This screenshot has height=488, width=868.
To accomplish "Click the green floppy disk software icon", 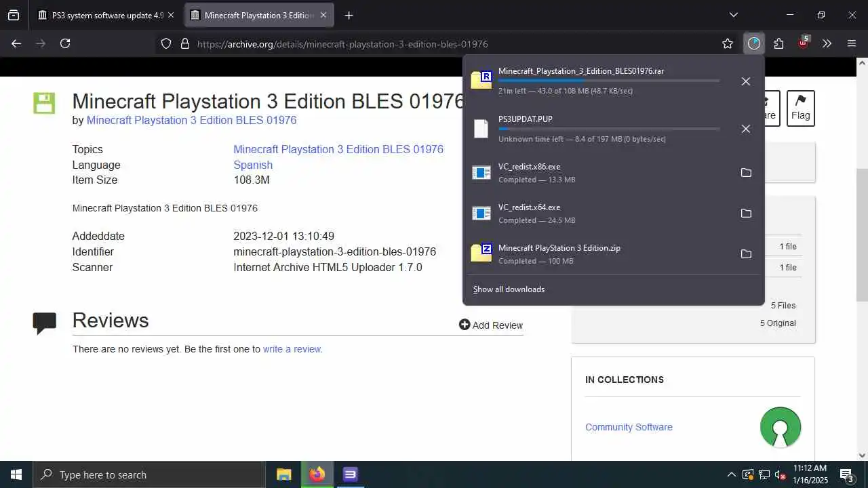I will tap(44, 103).
